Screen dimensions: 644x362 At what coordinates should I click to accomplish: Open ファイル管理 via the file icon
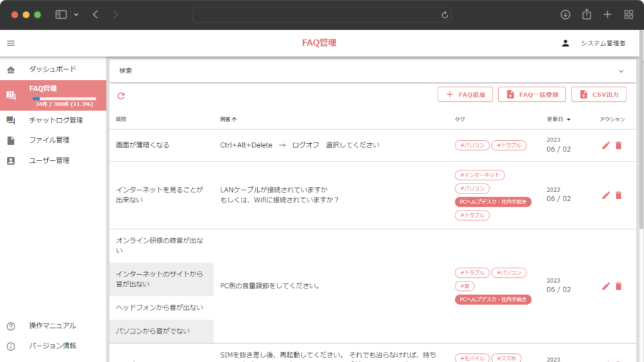coord(11,140)
